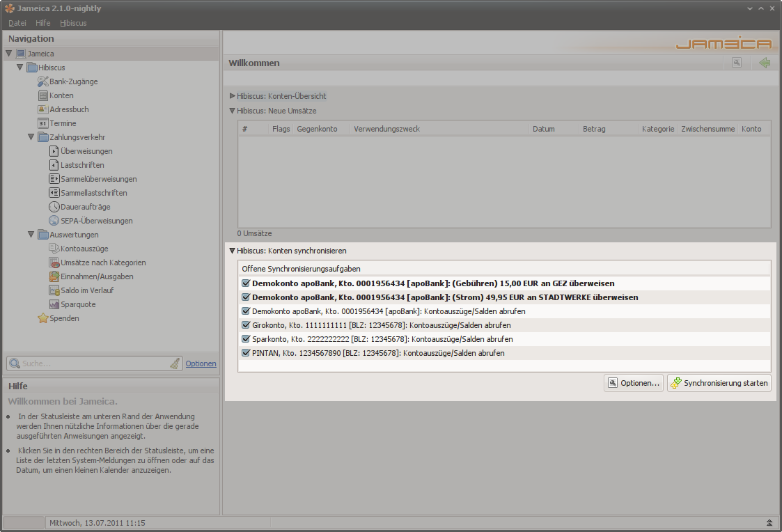
Task: Click the Termine calendar icon
Action: (43, 123)
